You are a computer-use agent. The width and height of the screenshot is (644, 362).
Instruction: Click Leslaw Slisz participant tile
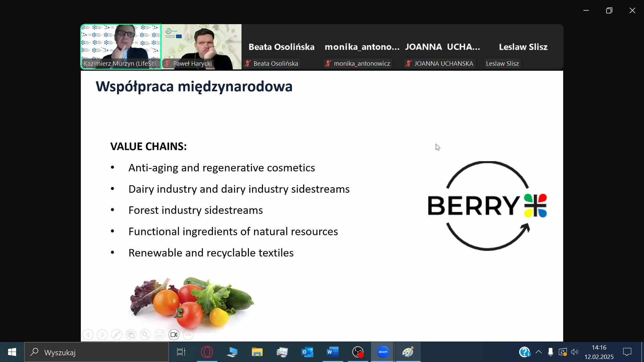click(523, 47)
